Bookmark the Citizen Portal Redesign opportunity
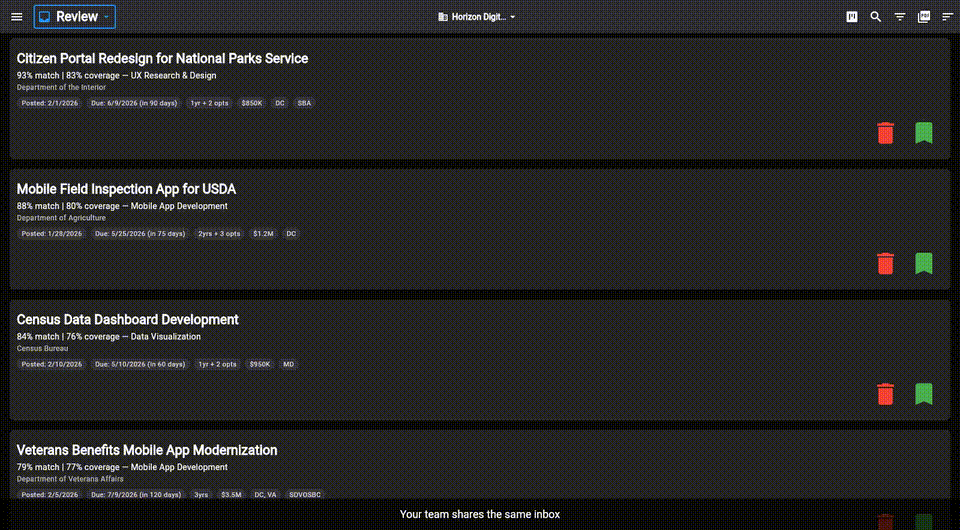Image resolution: width=960 pixels, height=530 pixels. pos(924,133)
